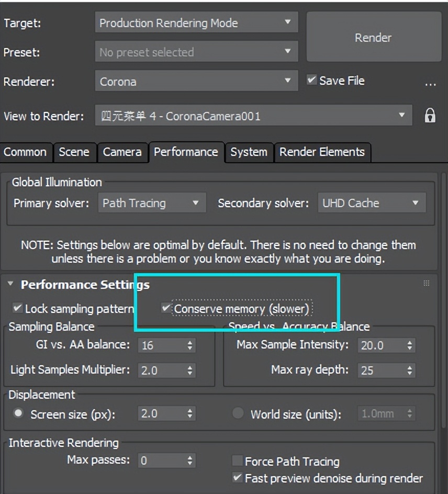Switch to the System tab
This screenshot has width=448, height=494.
249,152
